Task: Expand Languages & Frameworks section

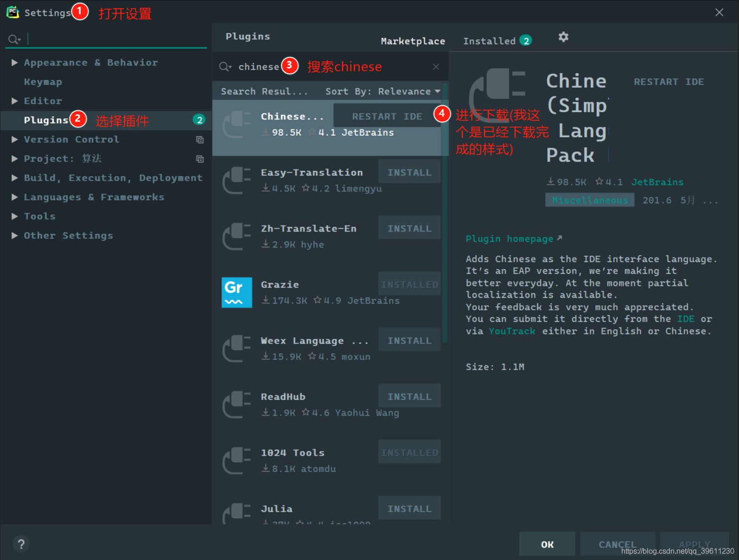Action: click(x=14, y=197)
